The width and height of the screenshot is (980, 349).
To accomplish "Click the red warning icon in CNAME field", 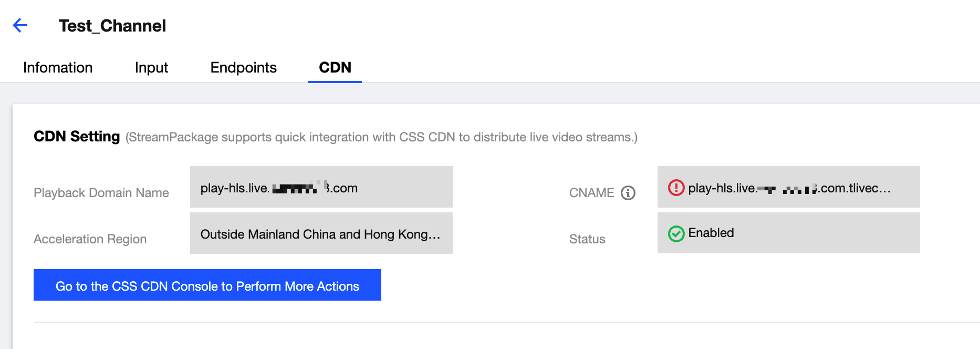I will (676, 188).
